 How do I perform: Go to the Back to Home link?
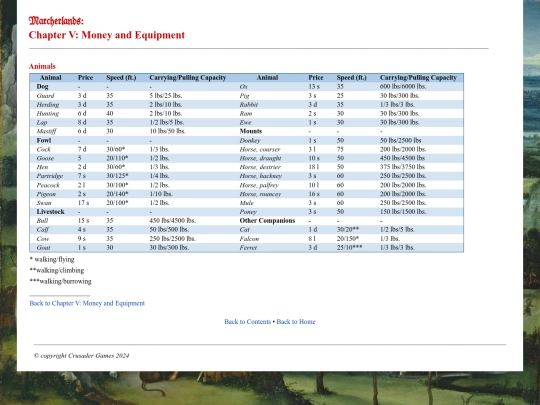pos(296,322)
